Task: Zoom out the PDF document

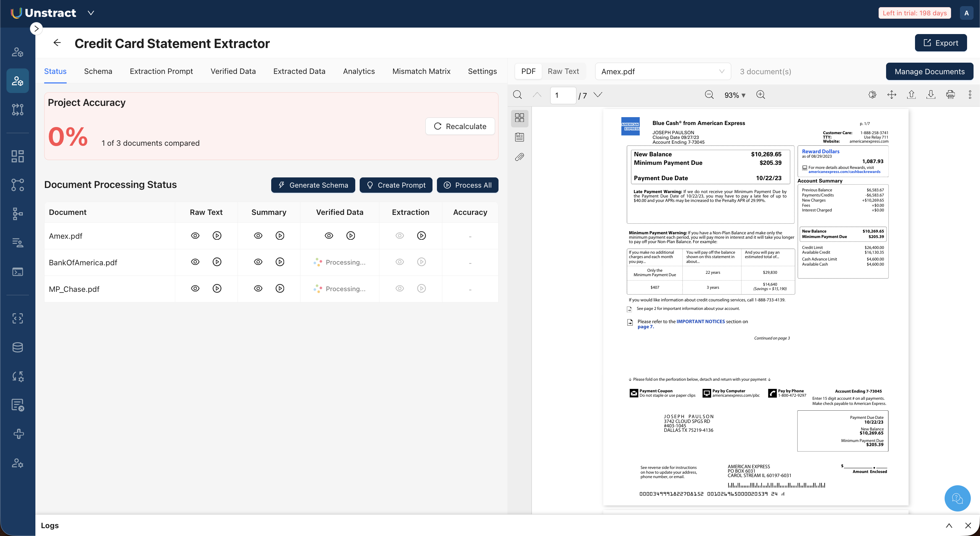Action: [x=709, y=95]
